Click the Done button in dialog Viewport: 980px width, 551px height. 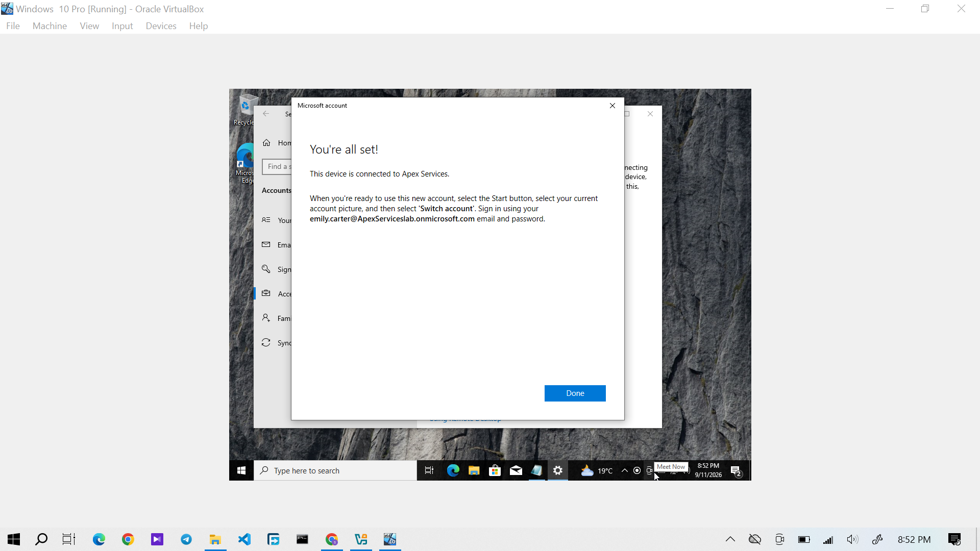coord(575,393)
